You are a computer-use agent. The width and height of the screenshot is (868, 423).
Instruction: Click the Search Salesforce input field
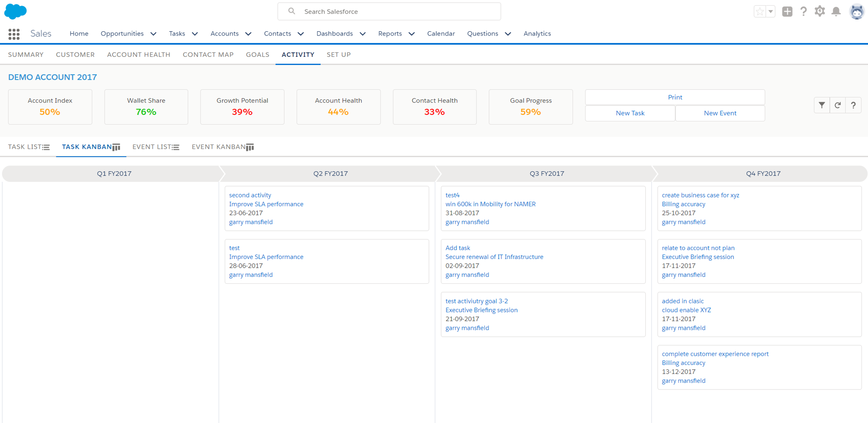tap(389, 11)
